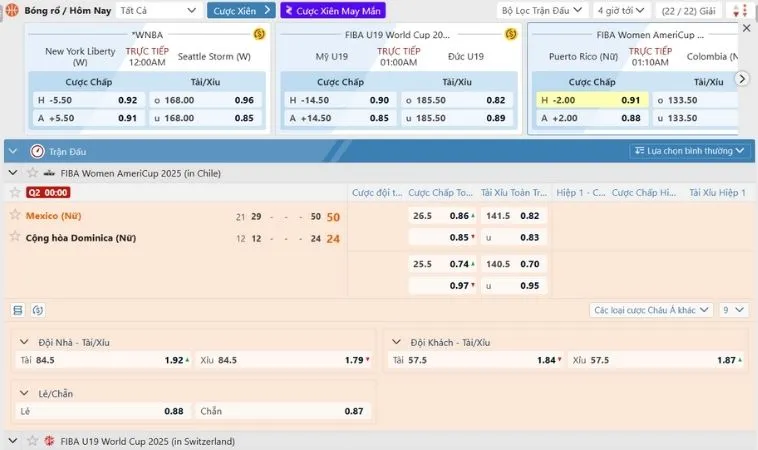The height and width of the screenshot is (450, 758).
Task: Click the coin icon on WNBA card
Action: click(x=259, y=34)
